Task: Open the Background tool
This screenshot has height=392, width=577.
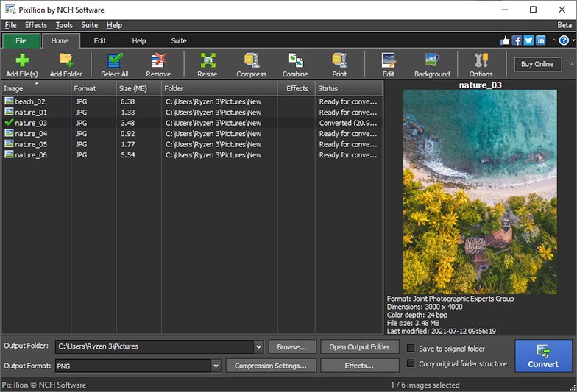Action: pyautogui.click(x=432, y=64)
